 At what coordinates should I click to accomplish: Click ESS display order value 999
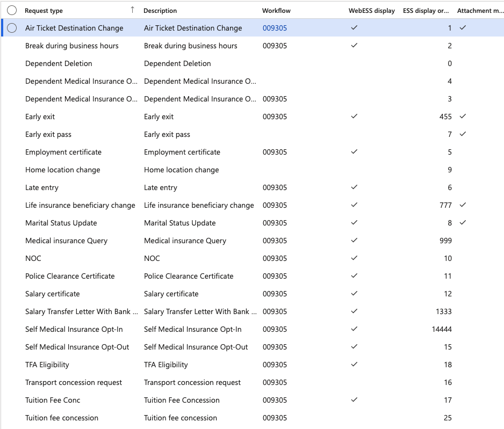click(445, 241)
